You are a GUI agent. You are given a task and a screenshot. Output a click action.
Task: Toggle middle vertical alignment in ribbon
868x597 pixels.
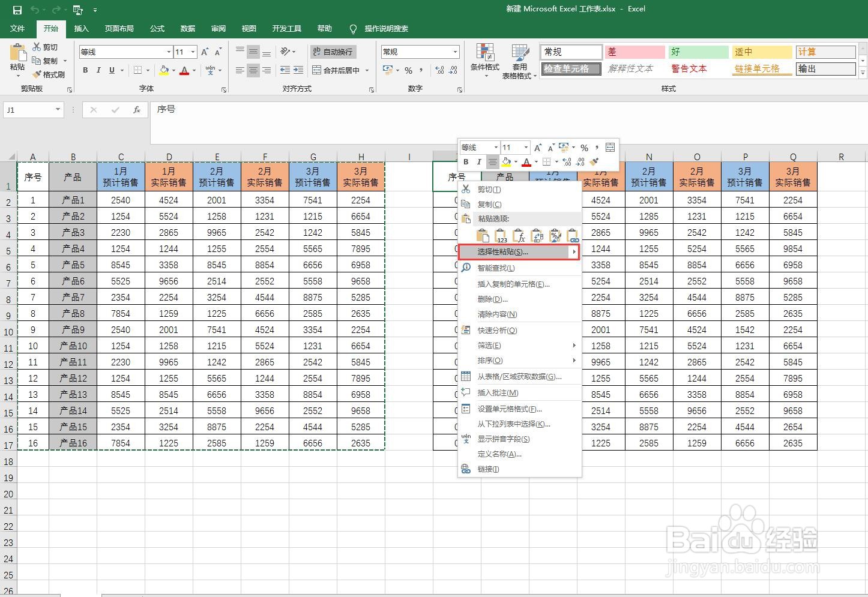click(x=253, y=52)
